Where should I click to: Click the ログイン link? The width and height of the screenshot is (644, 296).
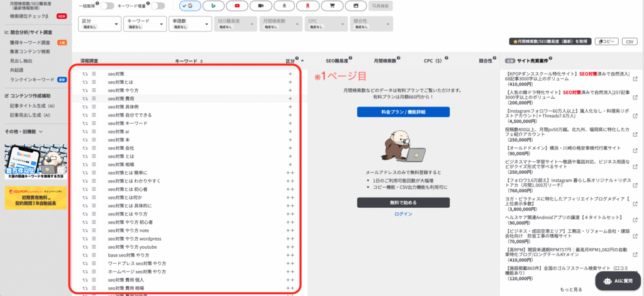(x=403, y=214)
